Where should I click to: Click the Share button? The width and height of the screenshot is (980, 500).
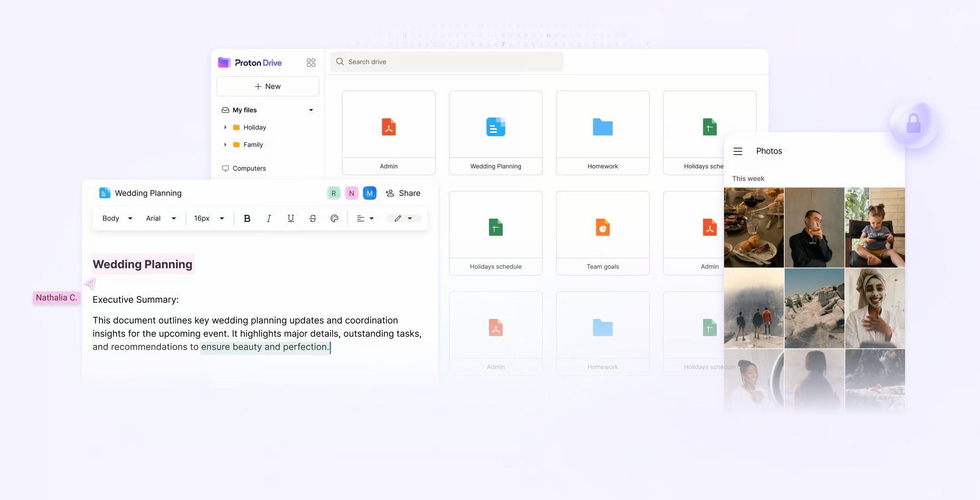(403, 193)
